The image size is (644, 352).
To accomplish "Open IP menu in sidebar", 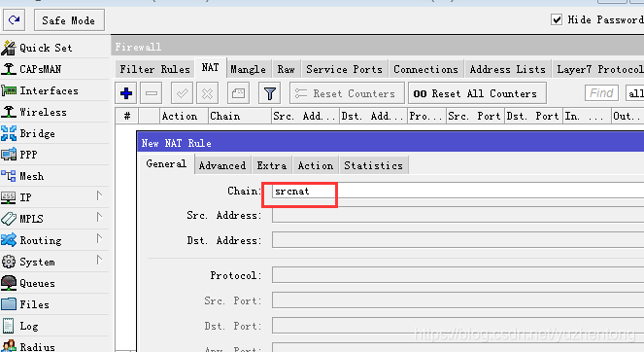I will click(x=17, y=197).
